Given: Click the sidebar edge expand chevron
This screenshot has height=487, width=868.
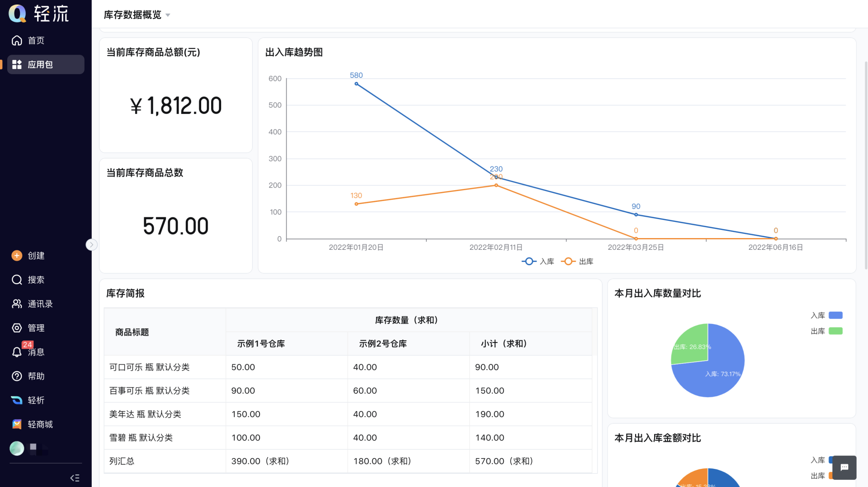Looking at the screenshot, I should click(91, 245).
